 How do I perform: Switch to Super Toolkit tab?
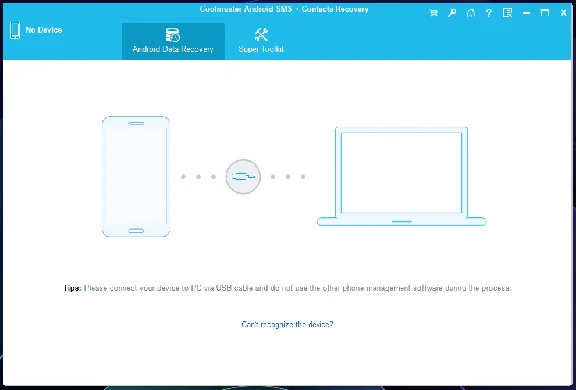click(x=261, y=41)
